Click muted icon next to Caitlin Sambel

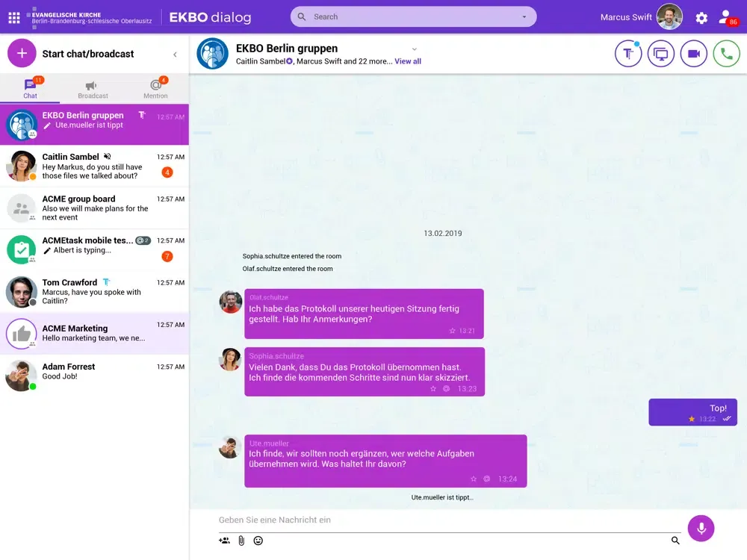(107, 156)
